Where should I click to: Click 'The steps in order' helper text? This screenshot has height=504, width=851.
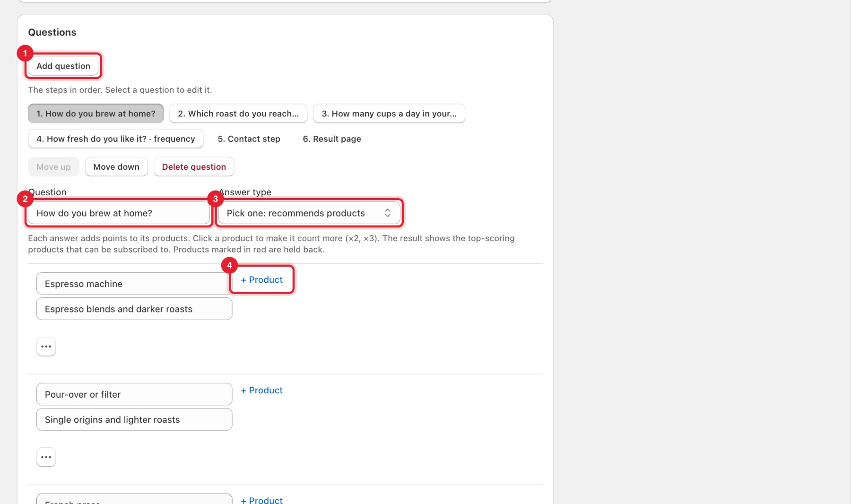pyautogui.click(x=120, y=90)
